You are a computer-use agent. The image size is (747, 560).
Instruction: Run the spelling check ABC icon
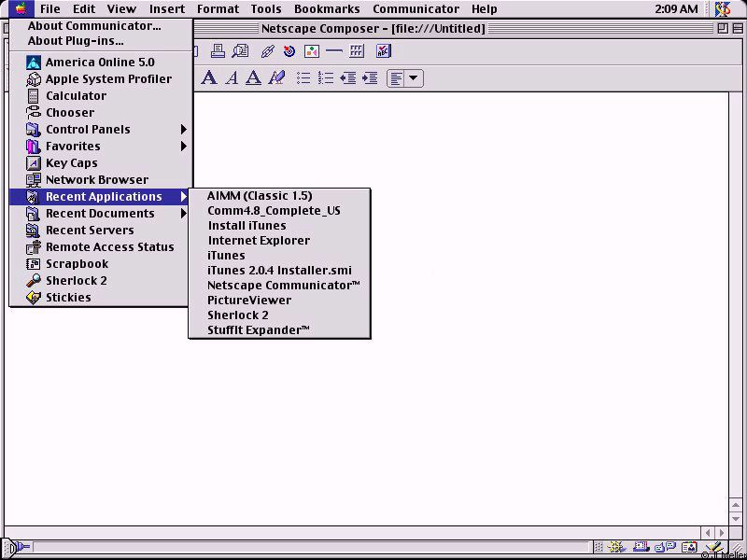383,51
